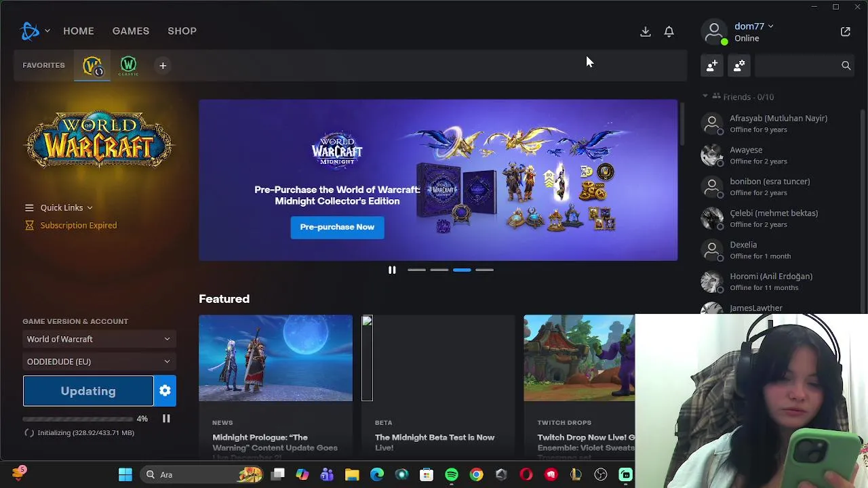
Task: Open The Midnight Beta Test article title
Action: pos(435,443)
